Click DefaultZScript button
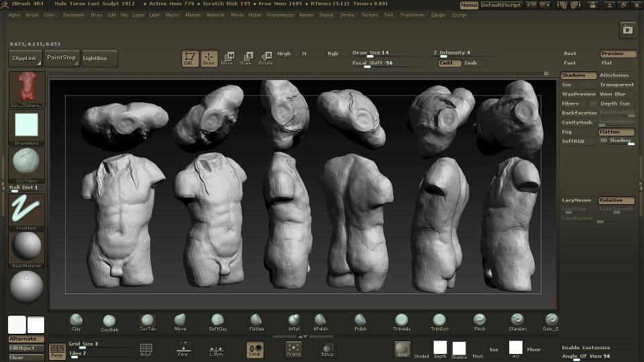Viewport: 644px width, 362px height. pyautogui.click(x=500, y=5)
